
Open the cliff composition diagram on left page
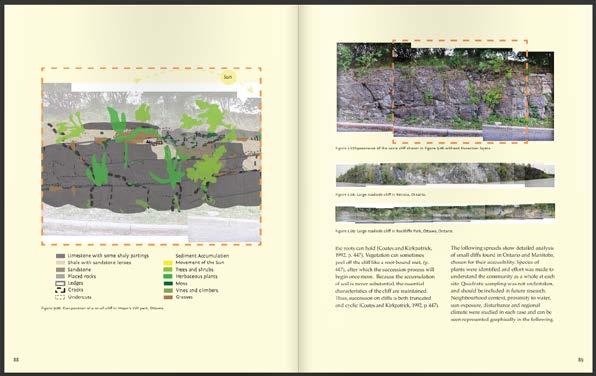click(151, 156)
